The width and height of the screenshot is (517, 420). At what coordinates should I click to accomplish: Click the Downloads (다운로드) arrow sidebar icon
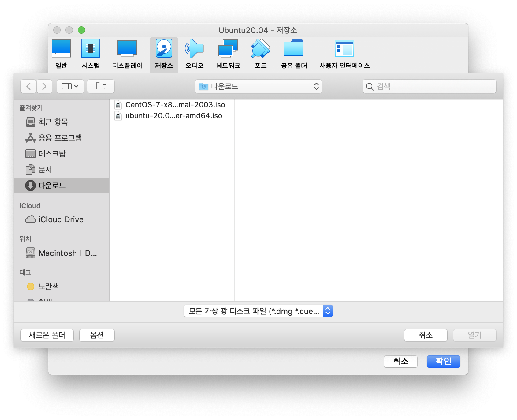pos(30,186)
